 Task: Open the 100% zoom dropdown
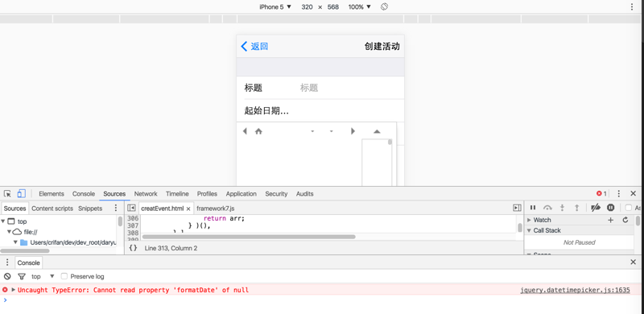pos(359,6)
